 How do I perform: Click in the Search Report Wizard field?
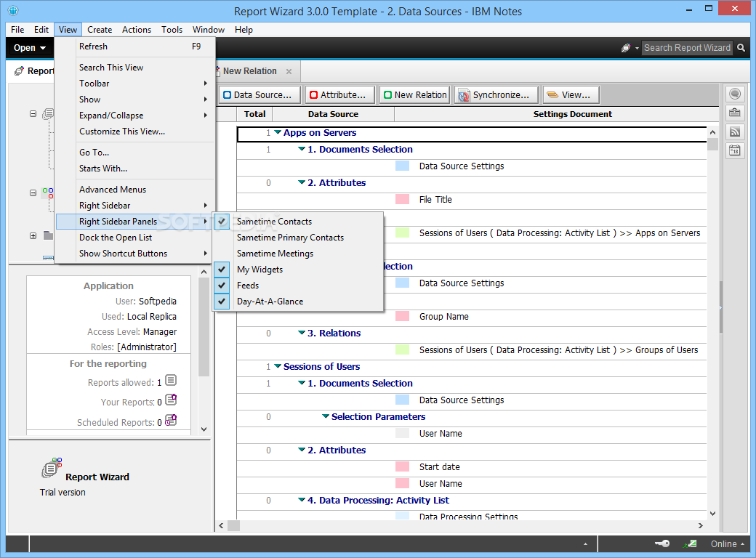point(687,48)
